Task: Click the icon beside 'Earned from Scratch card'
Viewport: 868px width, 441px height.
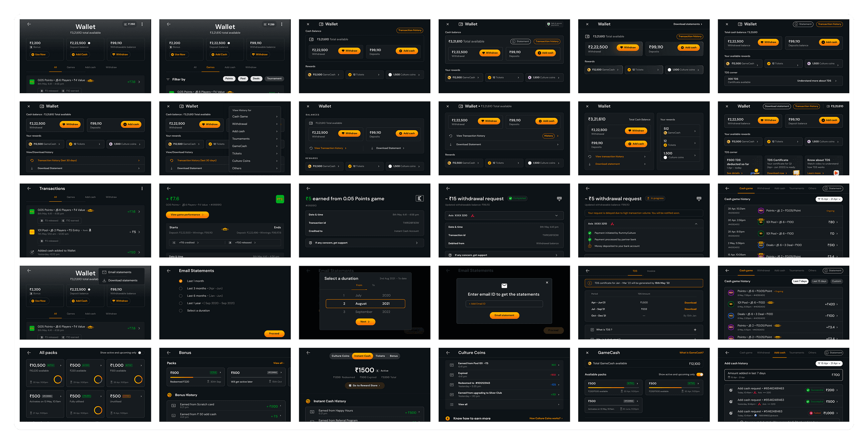Action: (x=174, y=406)
